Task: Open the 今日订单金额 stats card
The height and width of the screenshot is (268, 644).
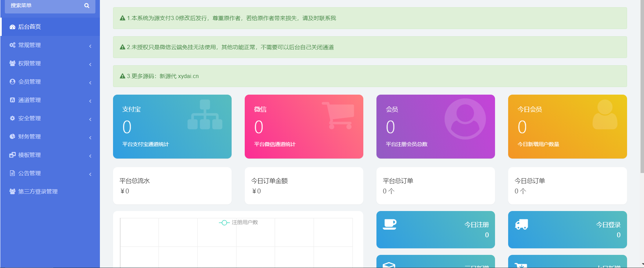Action: point(304,186)
